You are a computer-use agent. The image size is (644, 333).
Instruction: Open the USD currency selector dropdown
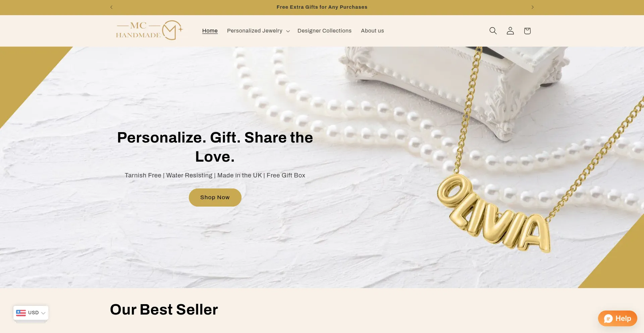coord(31,313)
